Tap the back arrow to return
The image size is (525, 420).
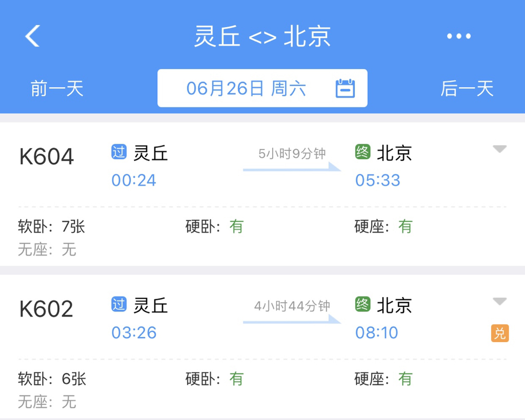pos(31,36)
